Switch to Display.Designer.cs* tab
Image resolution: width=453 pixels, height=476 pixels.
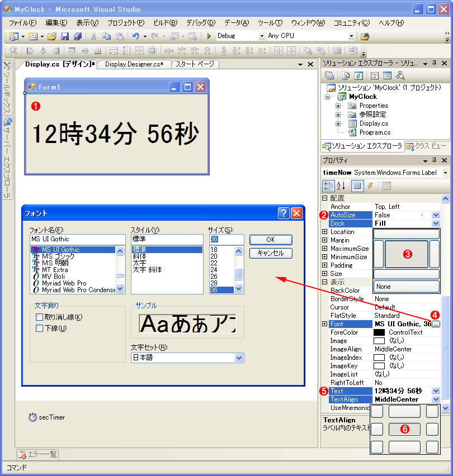(x=134, y=64)
